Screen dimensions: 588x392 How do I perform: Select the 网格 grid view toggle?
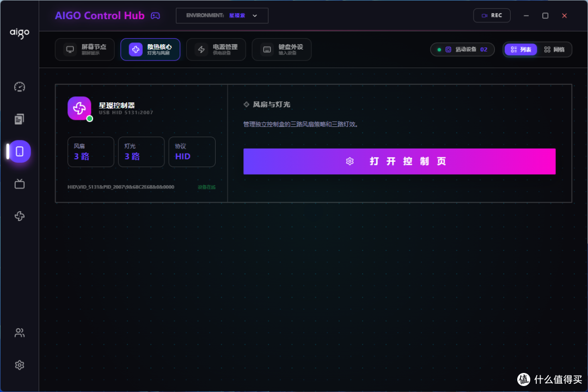[554, 50]
